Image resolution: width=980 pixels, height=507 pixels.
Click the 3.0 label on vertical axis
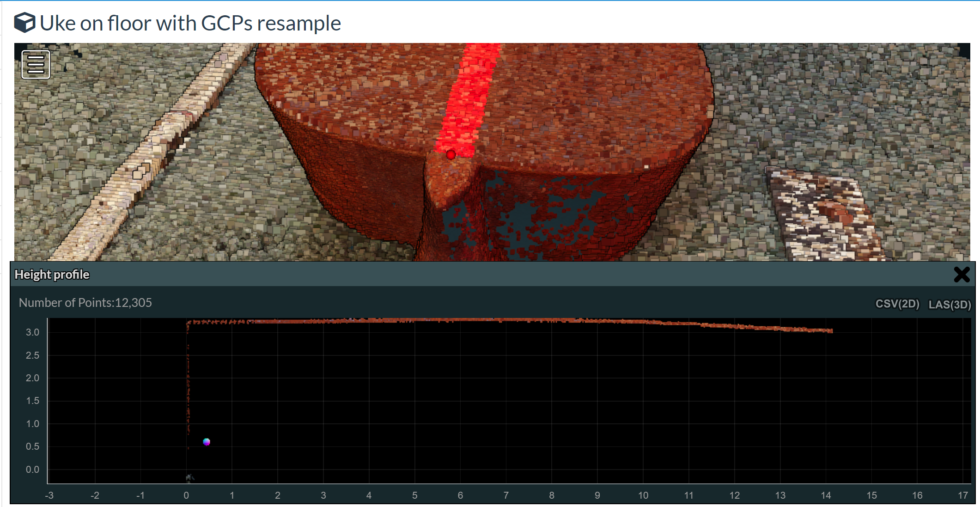pos(32,332)
